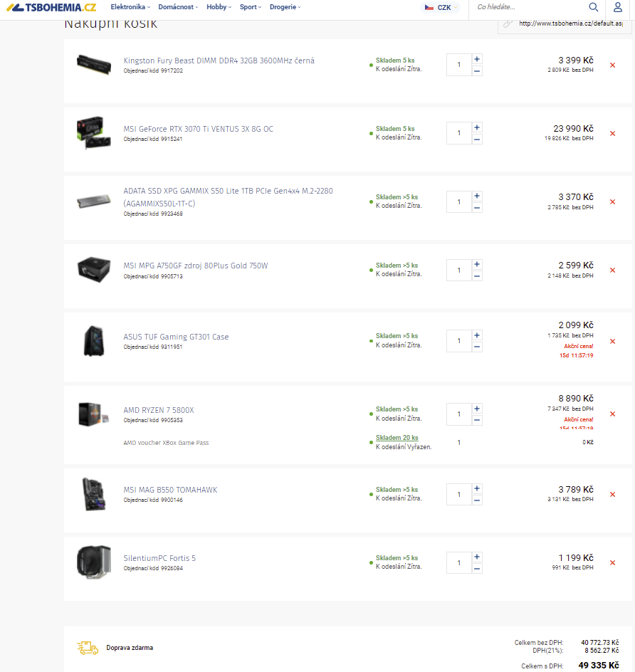Screen dimensions: 635x672
Task: Open MSI GeForce RTX 3070 Ti product link
Action: 198,129
